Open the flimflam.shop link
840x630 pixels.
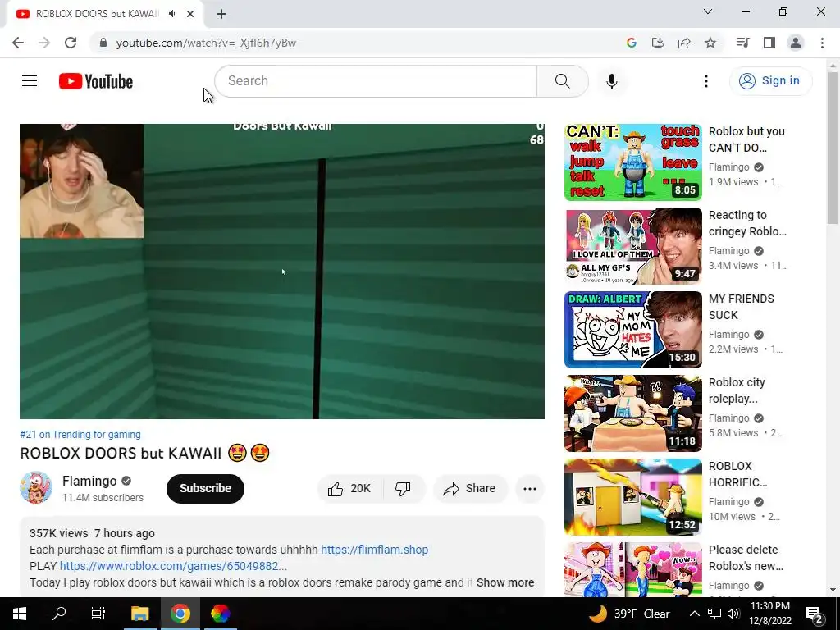click(374, 550)
